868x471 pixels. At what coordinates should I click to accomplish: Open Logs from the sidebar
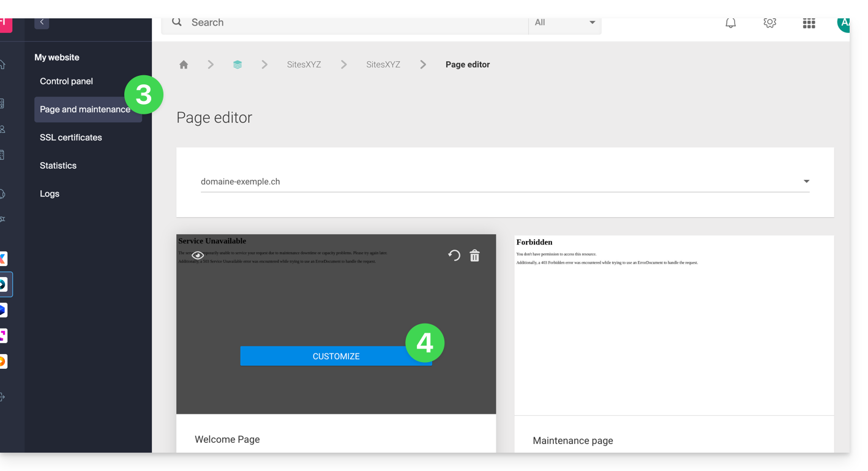pos(50,194)
